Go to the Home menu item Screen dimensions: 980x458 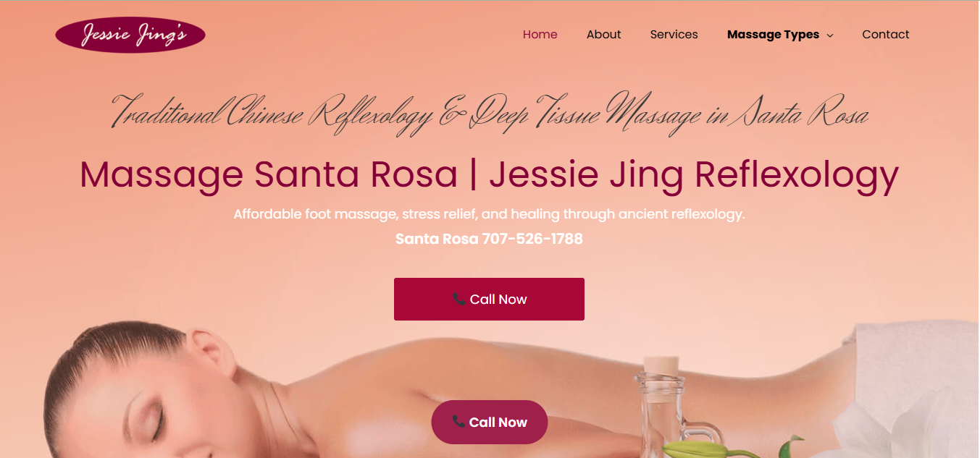[540, 35]
